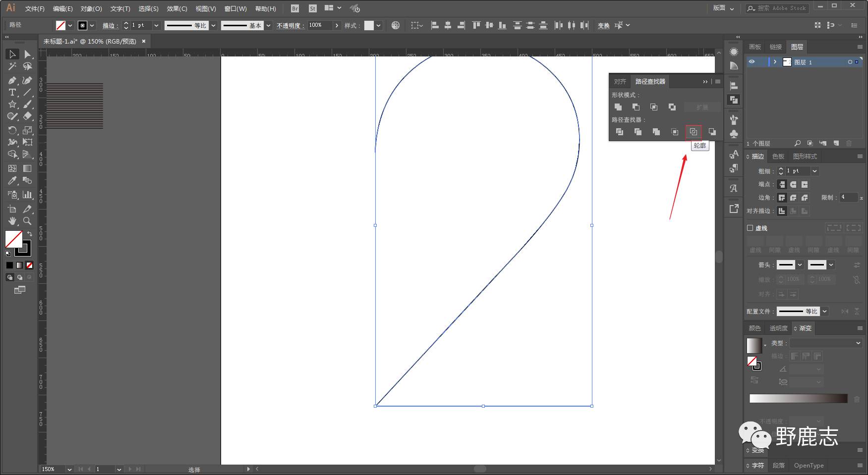
Task: Switch to the 对齐 tab
Action: pos(620,81)
